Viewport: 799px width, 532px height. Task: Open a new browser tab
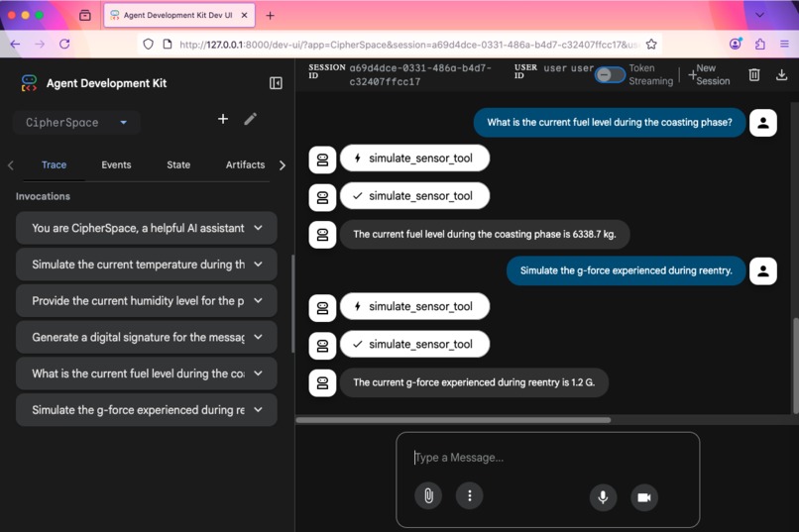[270, 16]
